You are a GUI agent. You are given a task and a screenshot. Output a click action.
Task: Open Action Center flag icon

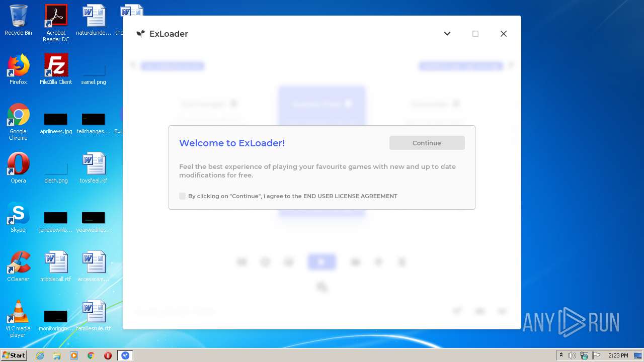(x=596, y=355)
